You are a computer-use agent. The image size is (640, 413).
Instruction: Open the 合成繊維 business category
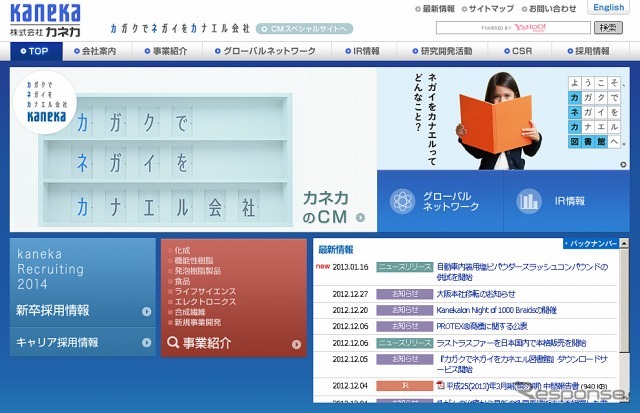click(x=190, y=312)
